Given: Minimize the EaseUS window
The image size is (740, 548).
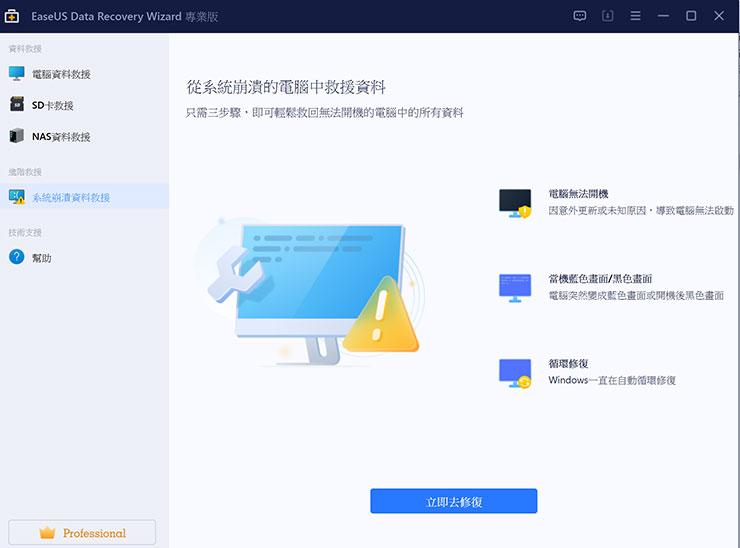Looking at the screenshot, I should pyautogui.click(x=663, y=16).
